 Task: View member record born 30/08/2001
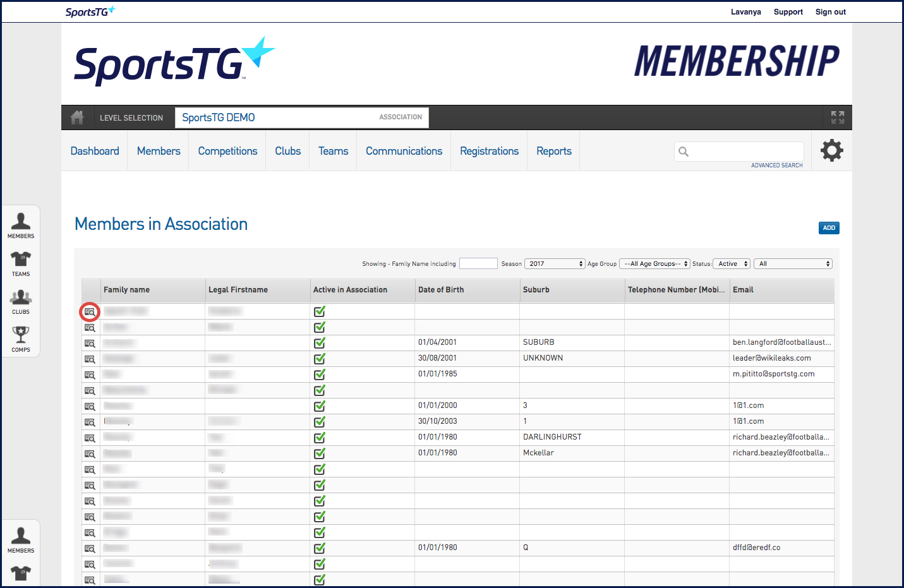90,359
